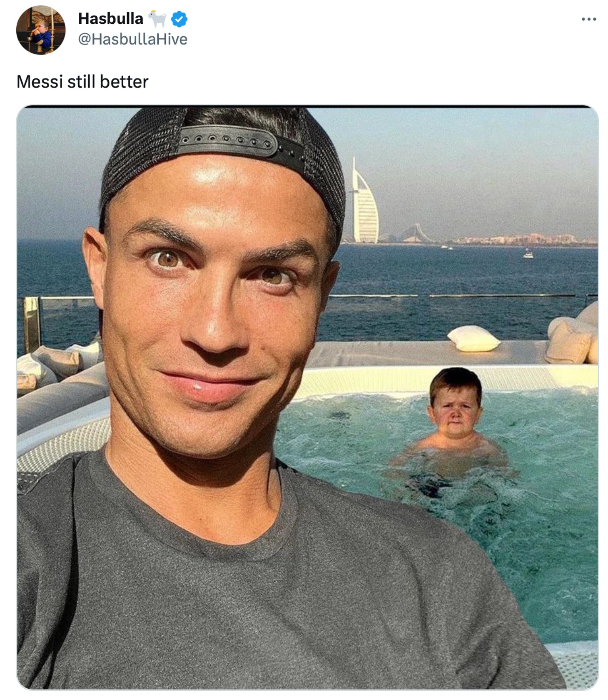Click the beige cushions at right edge
The image size is (608, 700).
[573, 333]
